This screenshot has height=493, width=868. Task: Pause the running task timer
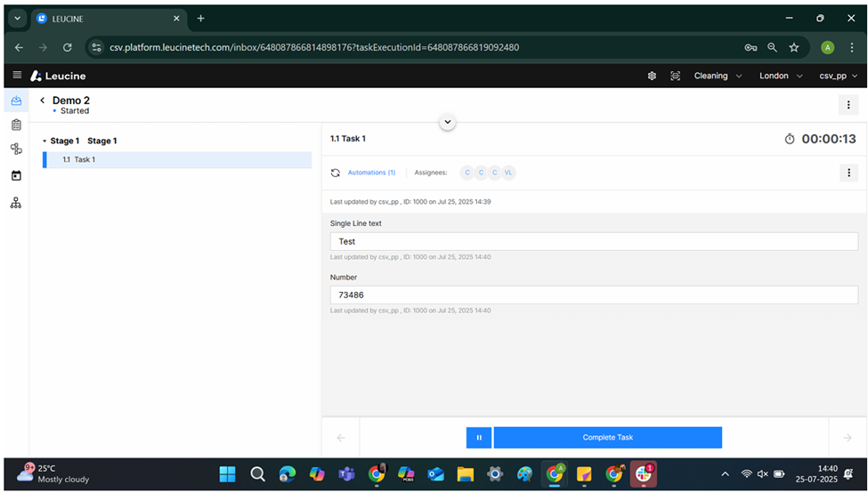pos(479,438)
